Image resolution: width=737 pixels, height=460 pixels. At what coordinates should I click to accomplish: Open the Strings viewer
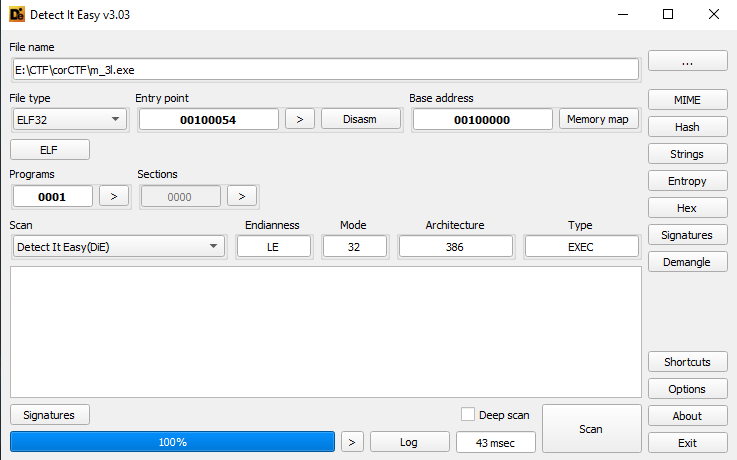pyautogui.click(x=687, y=154)
